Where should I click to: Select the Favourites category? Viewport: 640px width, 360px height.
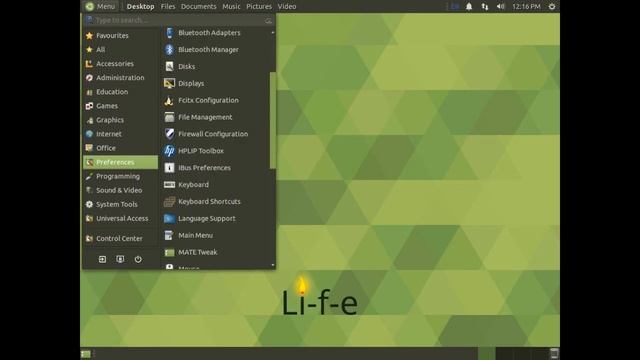tap(120, 36)
